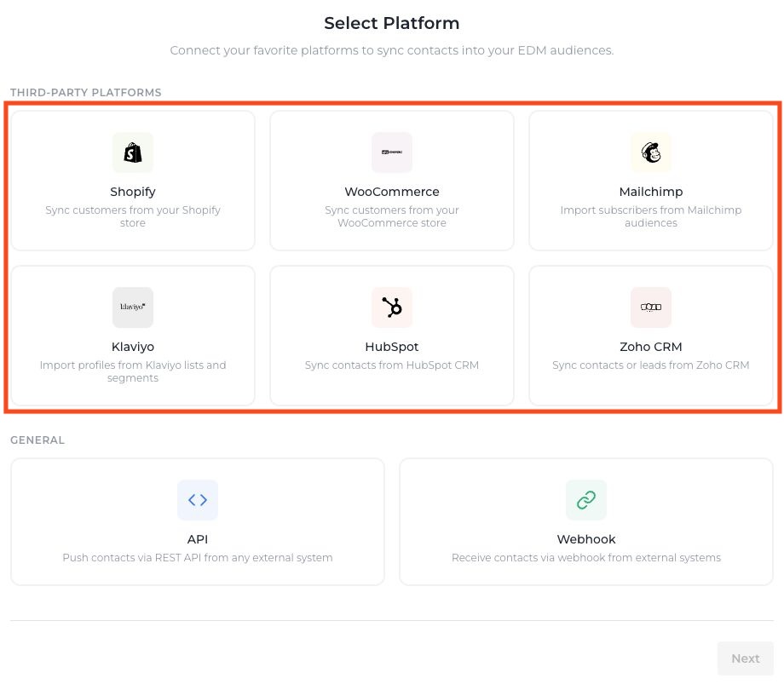784x690 pixels.
Task: Click the WooCommerce logo icon
Action: [391, 152]
